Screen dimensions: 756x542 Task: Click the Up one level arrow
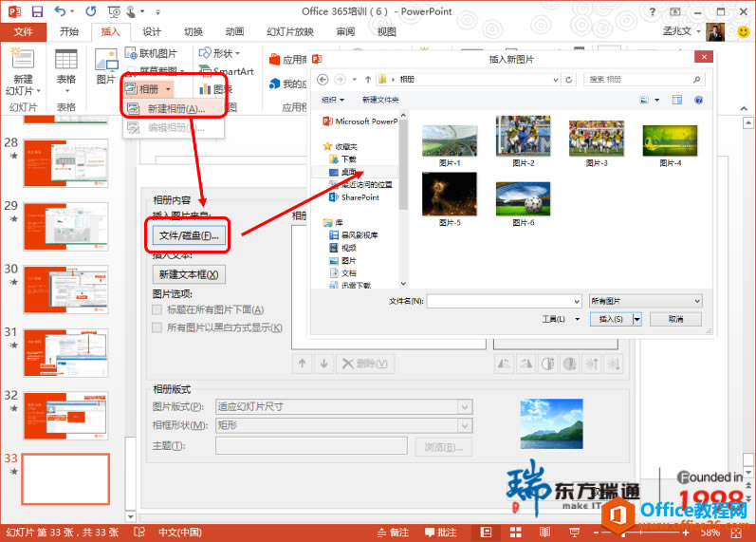click(368, 80)
